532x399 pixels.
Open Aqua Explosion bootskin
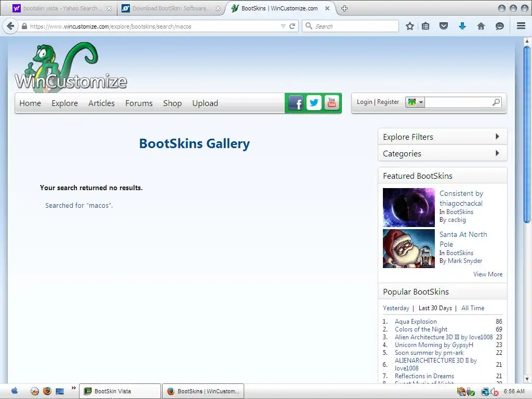416,321
